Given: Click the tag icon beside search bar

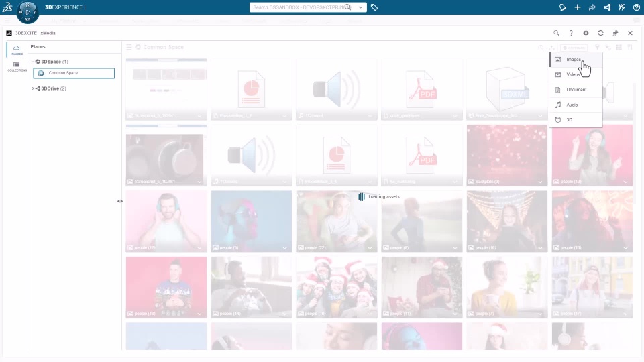Looking at the screenshot, I should tap(374, 7).
